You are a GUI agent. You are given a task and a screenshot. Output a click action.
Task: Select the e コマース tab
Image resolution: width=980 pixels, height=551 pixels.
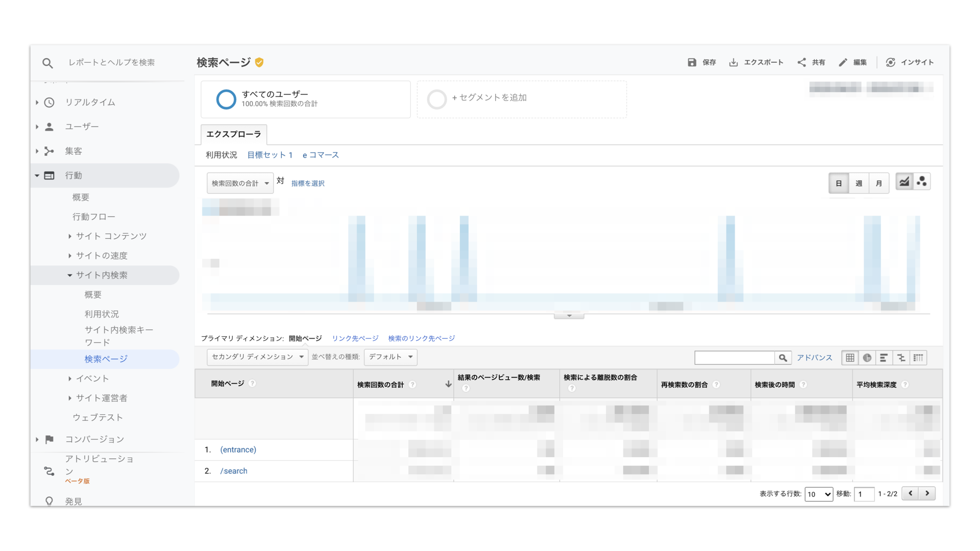pyautogui.click(x=321, y=155)
